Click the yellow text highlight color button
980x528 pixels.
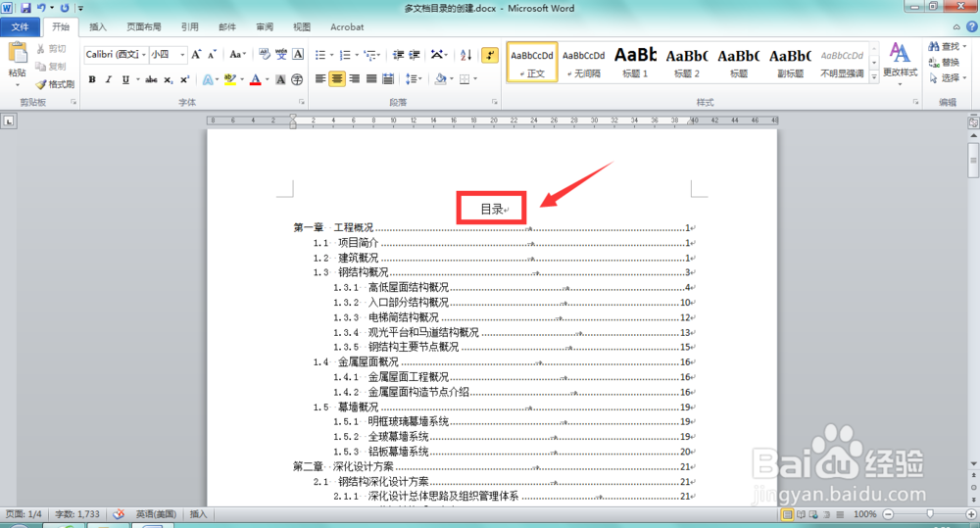click(229, 79)
